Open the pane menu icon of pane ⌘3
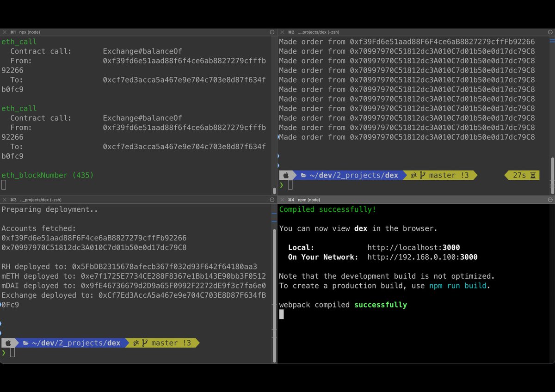Screen dimensions: 555x392 [x=272, y=200]
